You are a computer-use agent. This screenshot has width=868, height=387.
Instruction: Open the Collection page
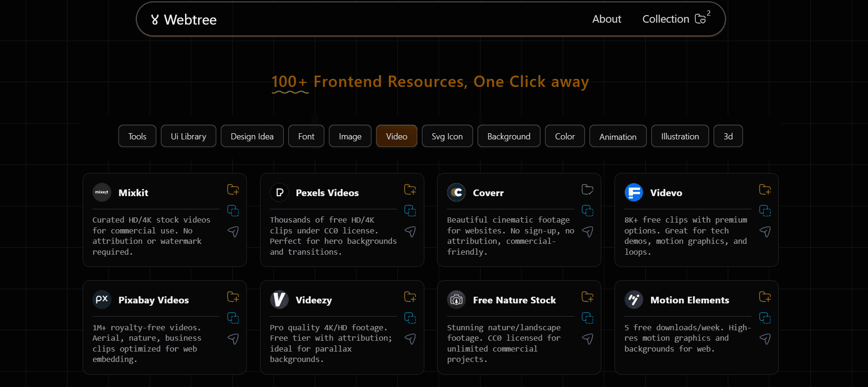tap(676, 19)
